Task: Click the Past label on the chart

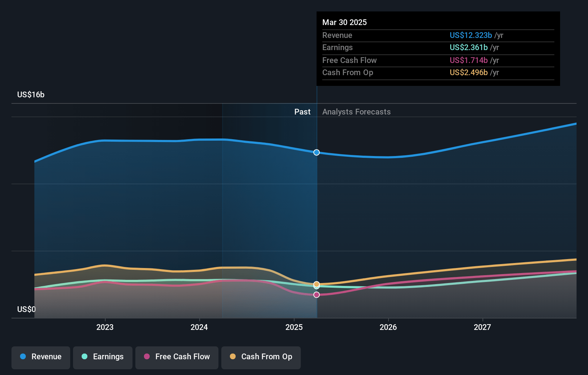Action: (x=302, y=112)
